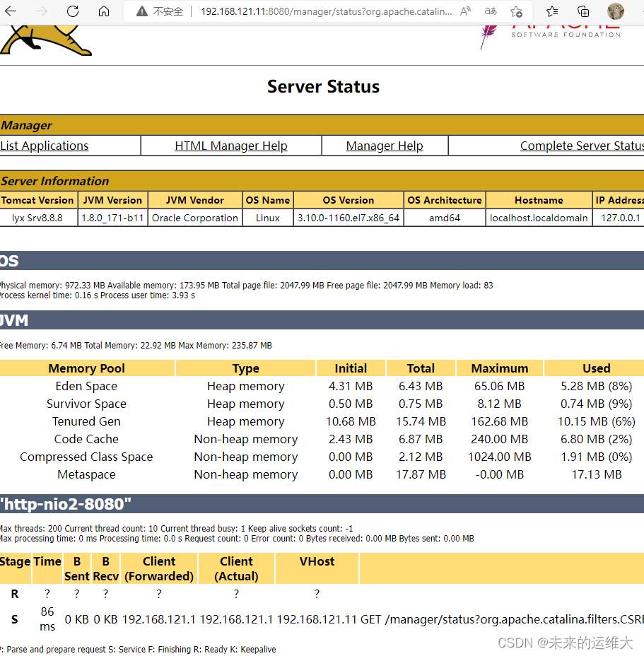Click the Code Cache memory pool row

(322, 439)
